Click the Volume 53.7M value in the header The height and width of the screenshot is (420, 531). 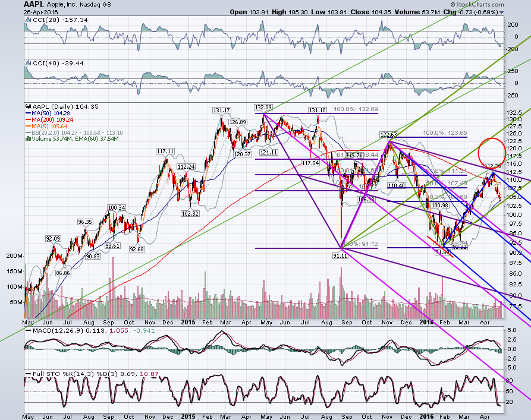click(417, 12)
